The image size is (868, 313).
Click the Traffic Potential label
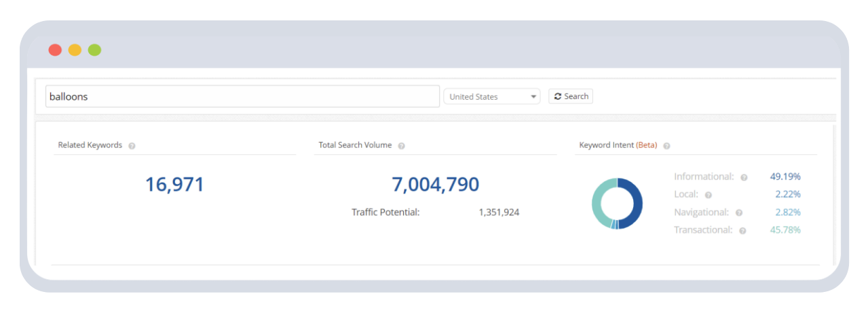tap(385, 212)
